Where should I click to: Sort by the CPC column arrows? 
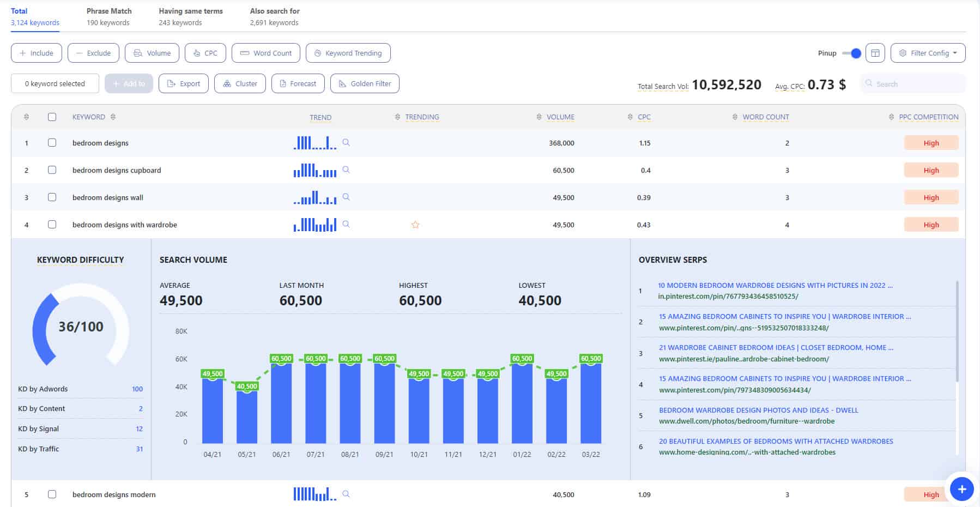point(630,117)
